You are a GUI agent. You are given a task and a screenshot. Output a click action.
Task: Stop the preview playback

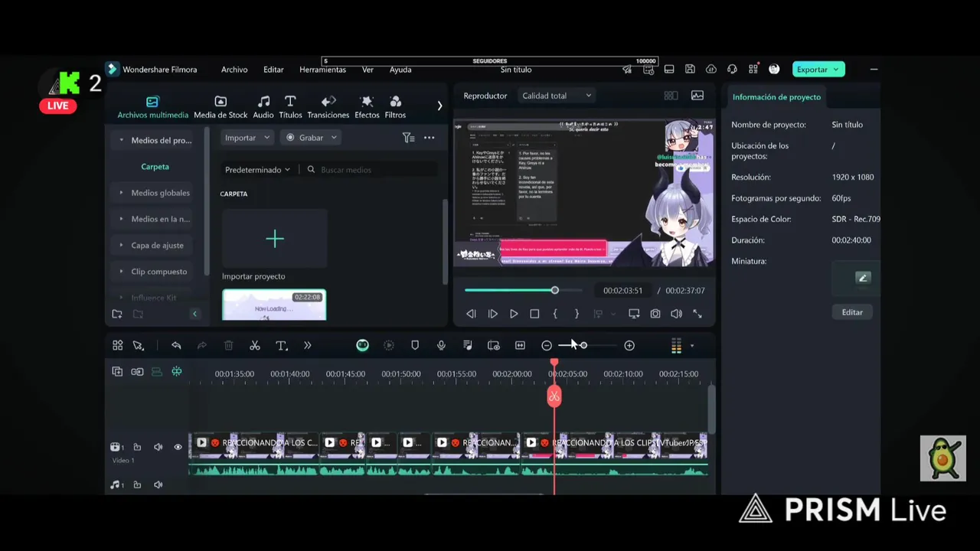(x=534, y=314)
